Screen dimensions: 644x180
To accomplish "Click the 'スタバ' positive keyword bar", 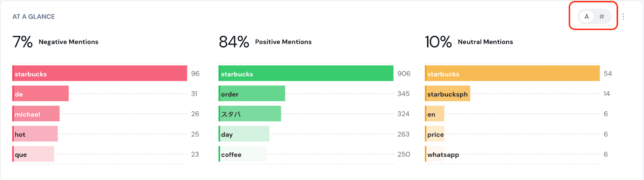I will click(250, 114).
